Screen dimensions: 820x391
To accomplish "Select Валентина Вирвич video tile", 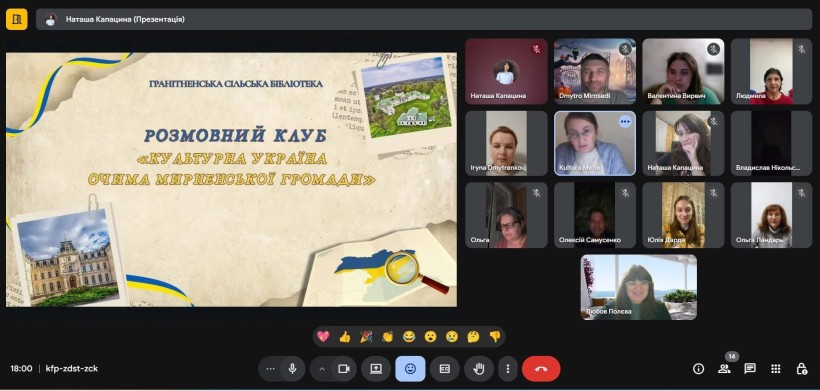I will point(684,71).
